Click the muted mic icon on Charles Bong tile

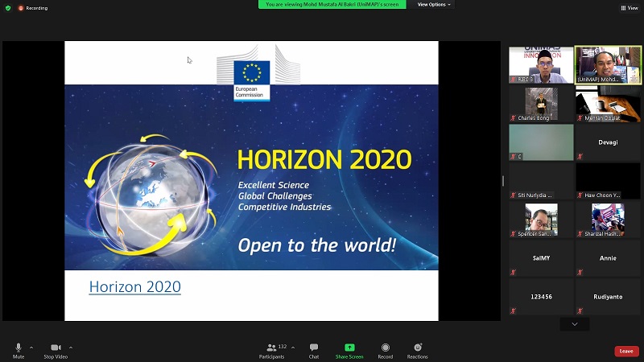pos(513,117)
